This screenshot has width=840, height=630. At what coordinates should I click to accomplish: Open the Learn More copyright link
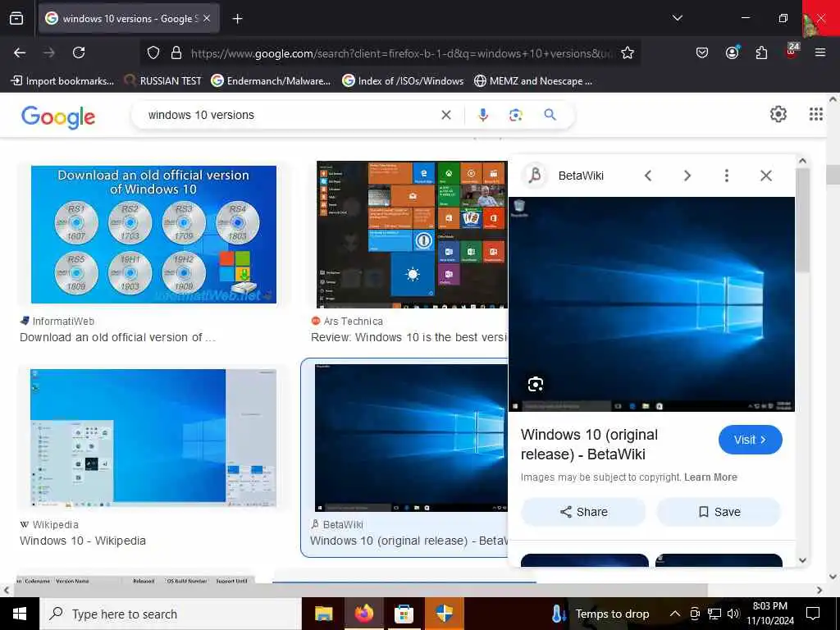710,477
